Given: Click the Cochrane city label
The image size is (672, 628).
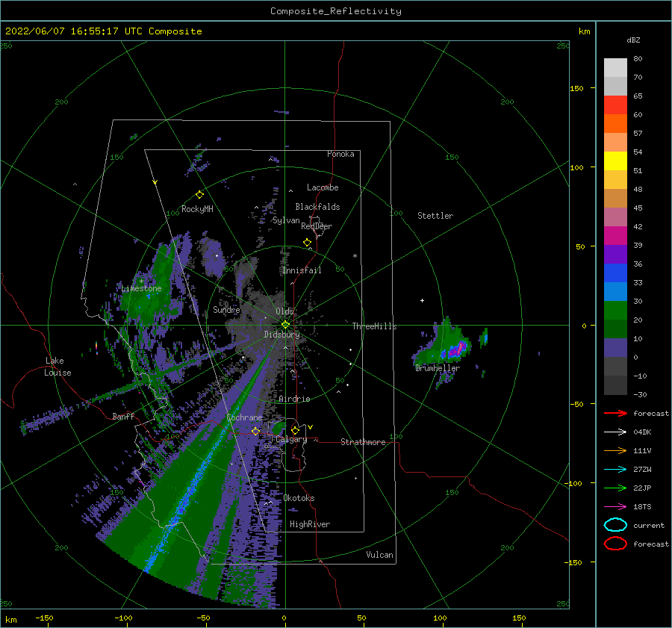Looking at the screenshot, I should (x=244, y=417).
